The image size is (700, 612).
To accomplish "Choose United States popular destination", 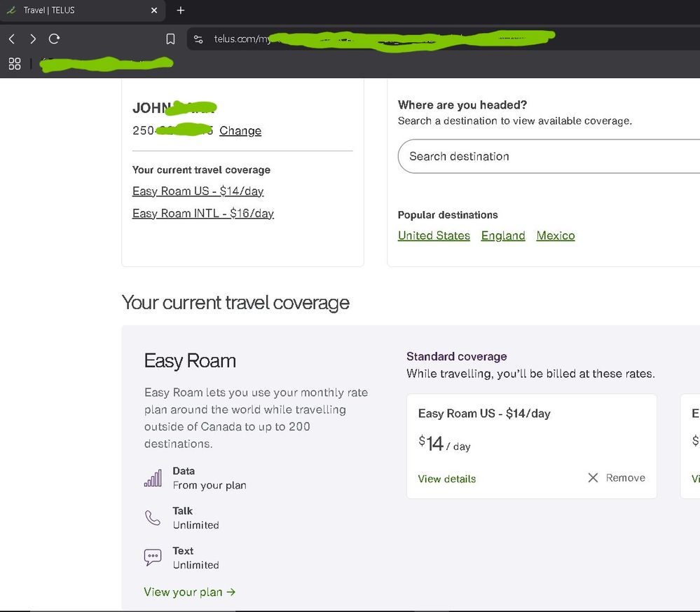I will [x=434, y=236].
